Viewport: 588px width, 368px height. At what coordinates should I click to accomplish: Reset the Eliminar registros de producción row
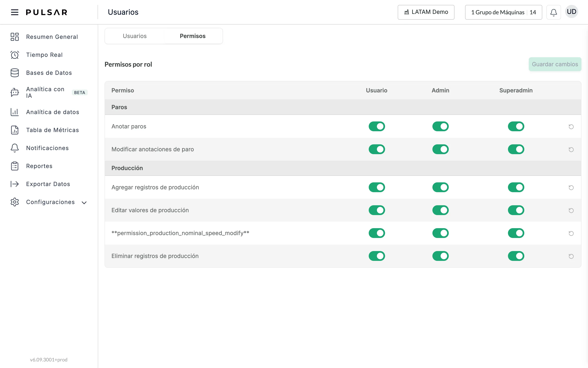pos(571,256)
